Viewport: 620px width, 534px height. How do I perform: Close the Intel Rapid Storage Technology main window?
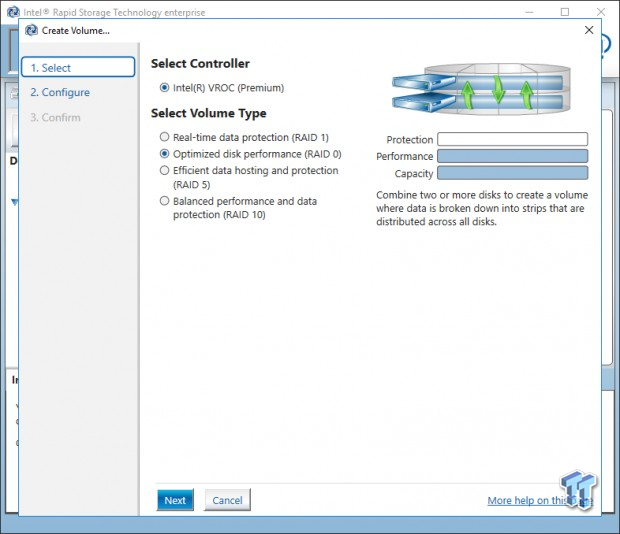point(601,12)
